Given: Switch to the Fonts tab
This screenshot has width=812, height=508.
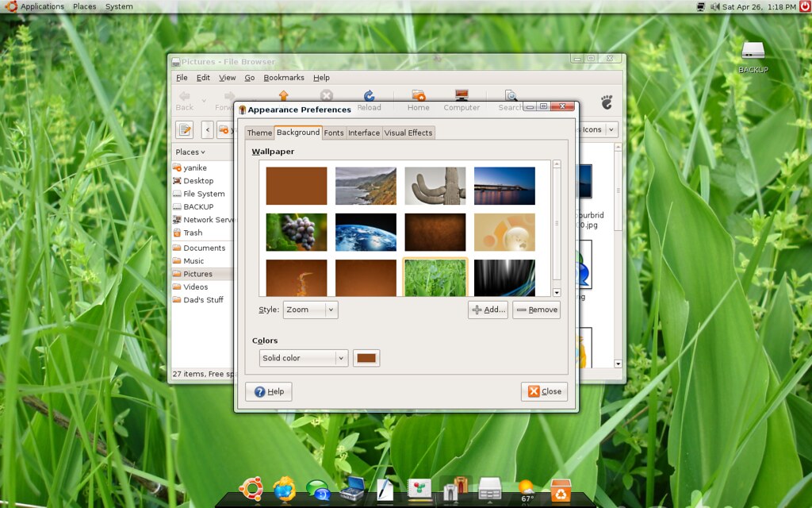Looking at the screenshot, I should (334, 133).
